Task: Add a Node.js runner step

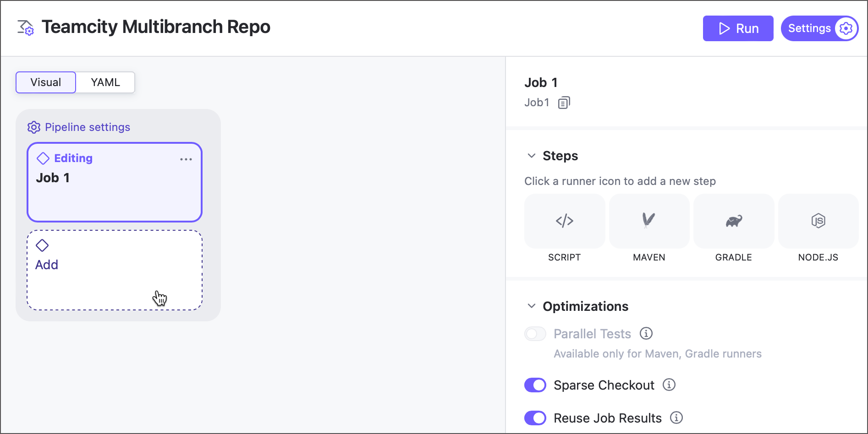Action: pyautogui.click(x=818, y=221)
